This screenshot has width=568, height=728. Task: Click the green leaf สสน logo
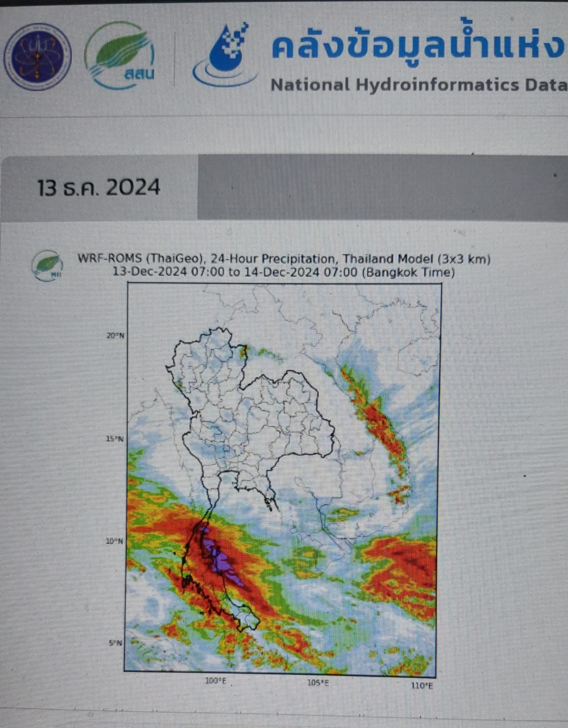119,55
